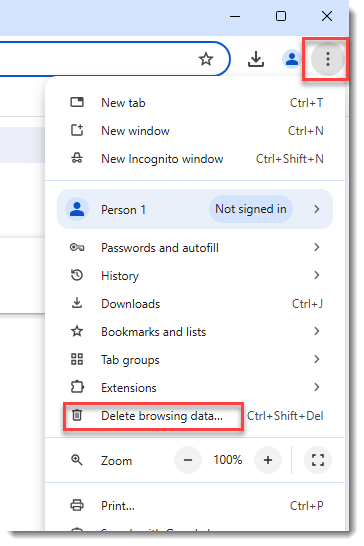Expand the History submenu arrow
The width and height of the screenshot is (364, 546).
(317, 275)
